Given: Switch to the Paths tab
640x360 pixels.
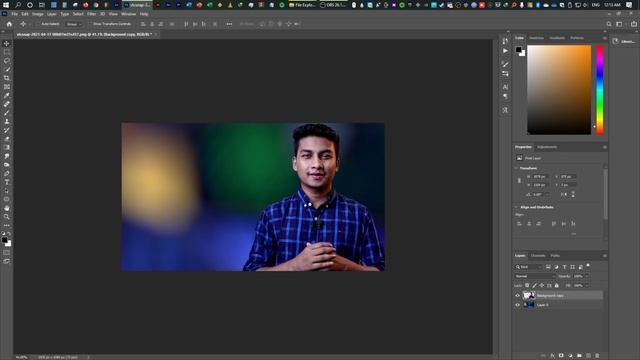Looking at the screenshot, I should coord(555,256).
